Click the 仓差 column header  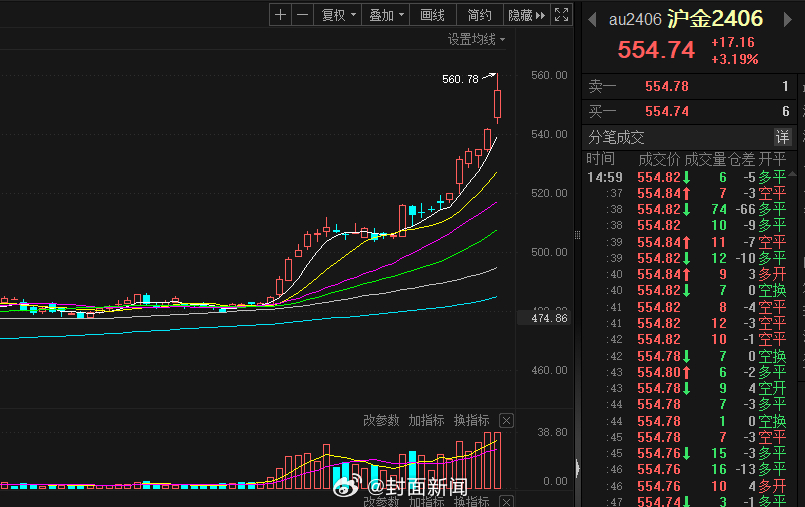tap(741, 159)
